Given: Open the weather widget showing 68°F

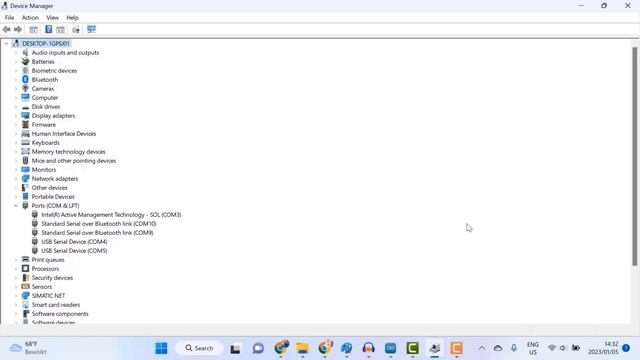Looking at the screenshot, I should click(x=28, y=348).
